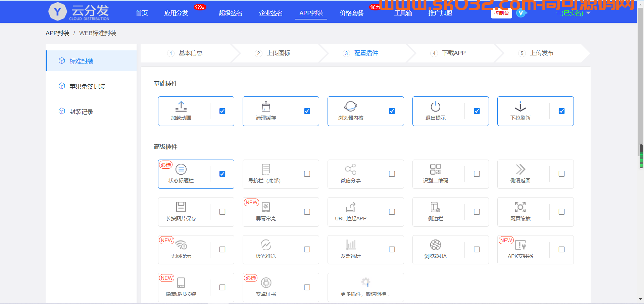644x304 pixels.
Task: Click the 友盟统计 chart icon
Action: [351, 245]
